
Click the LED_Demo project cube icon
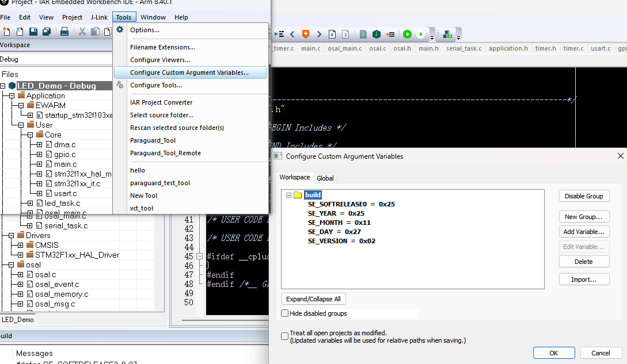pyautogui.click(x=12, y=86)
